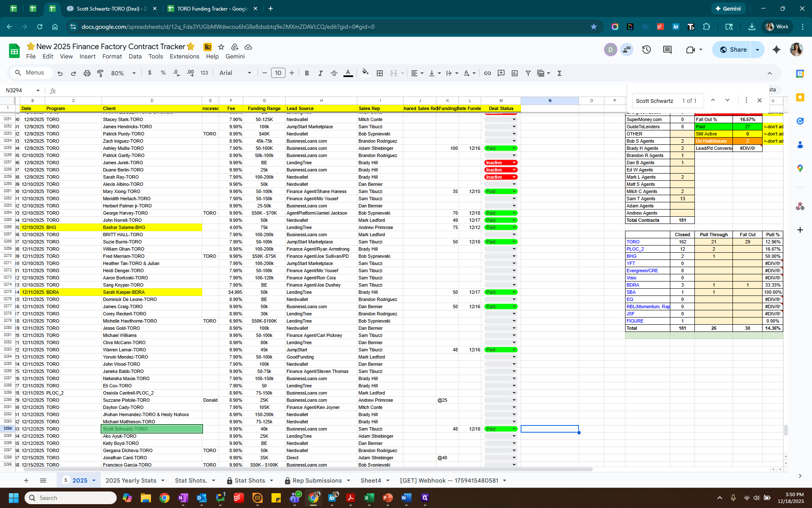Open version history clock icon

click(646, 50)
